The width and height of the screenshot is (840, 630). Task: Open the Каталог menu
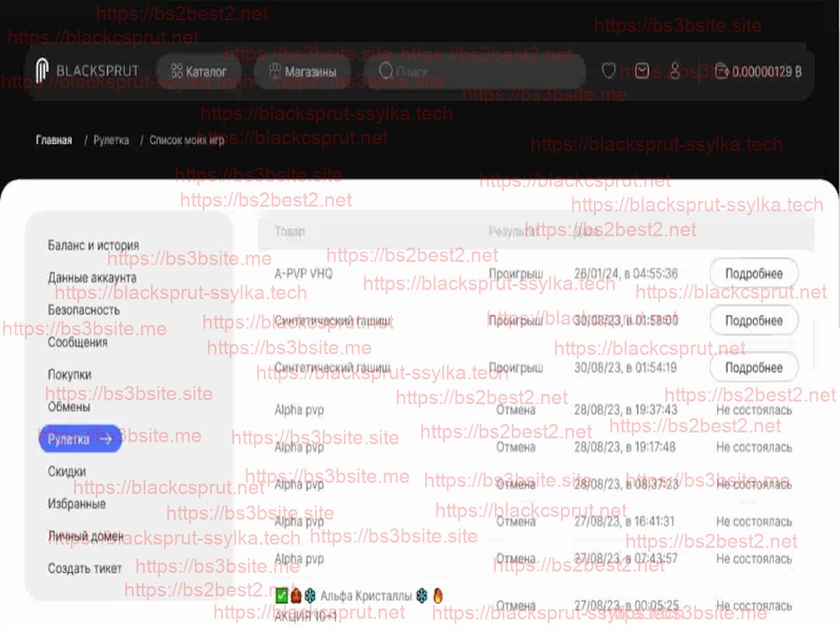[199, 71]
